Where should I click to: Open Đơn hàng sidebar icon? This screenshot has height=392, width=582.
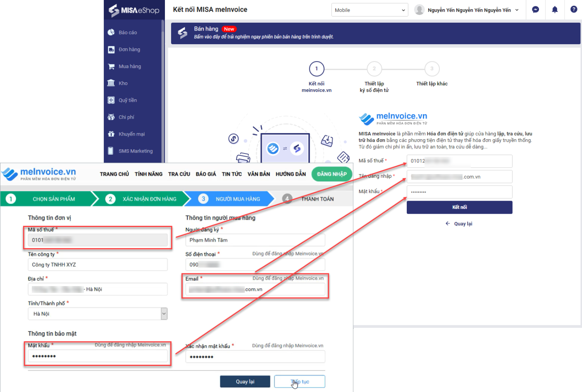[x=111, y=50]
